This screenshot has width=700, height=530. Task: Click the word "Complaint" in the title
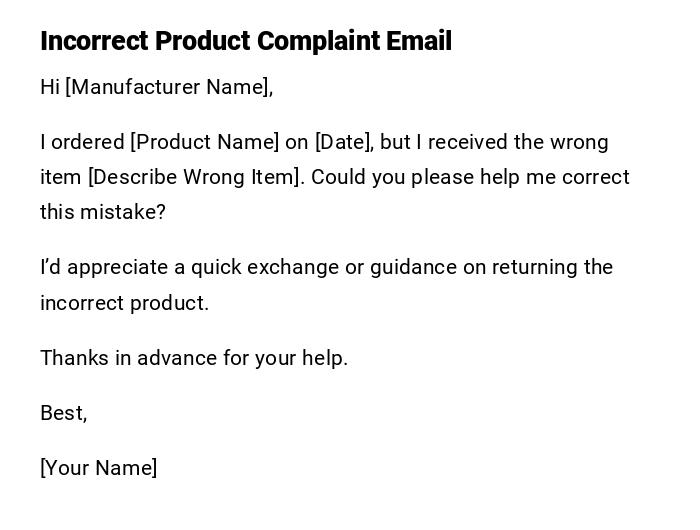coord(318,41)
